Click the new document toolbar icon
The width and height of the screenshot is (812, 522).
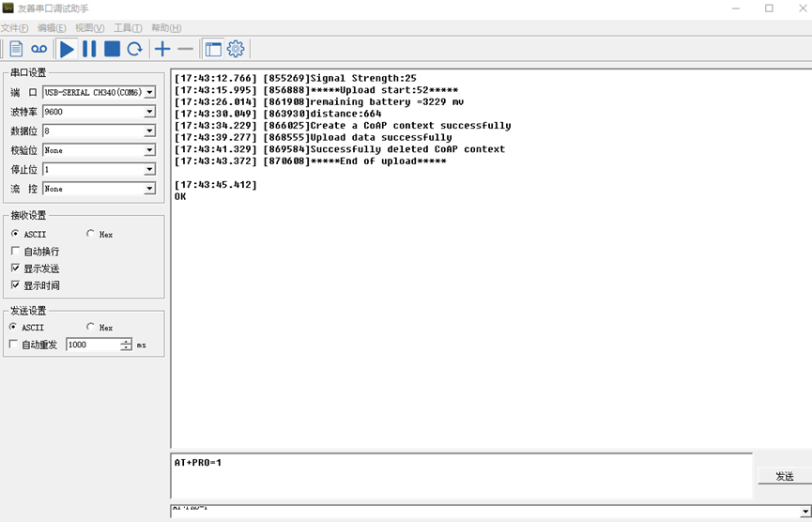coord(16,49)
